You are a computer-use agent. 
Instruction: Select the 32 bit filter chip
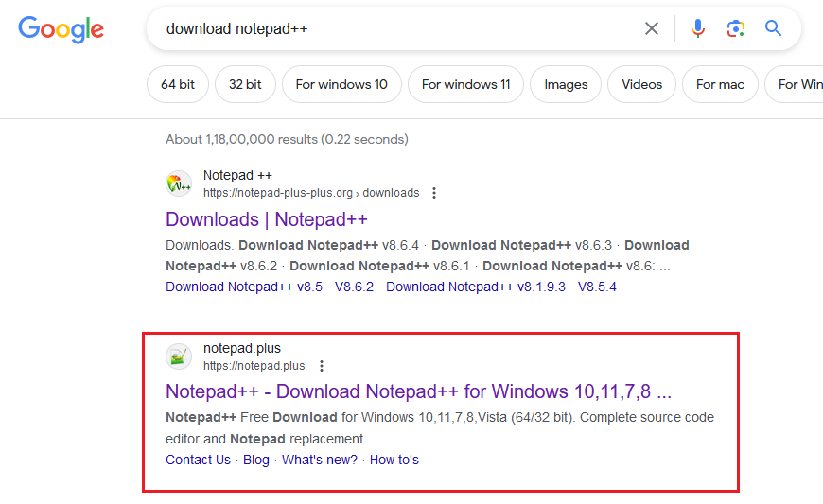click(x=245, y=84)
